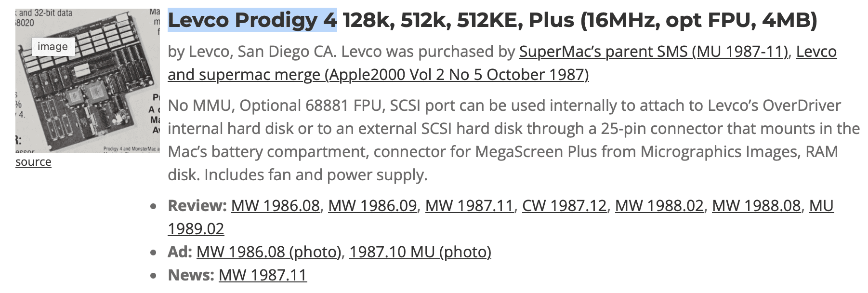
Task: Open the SuperMac's parent SMS link
Action: tap(654, 52)
